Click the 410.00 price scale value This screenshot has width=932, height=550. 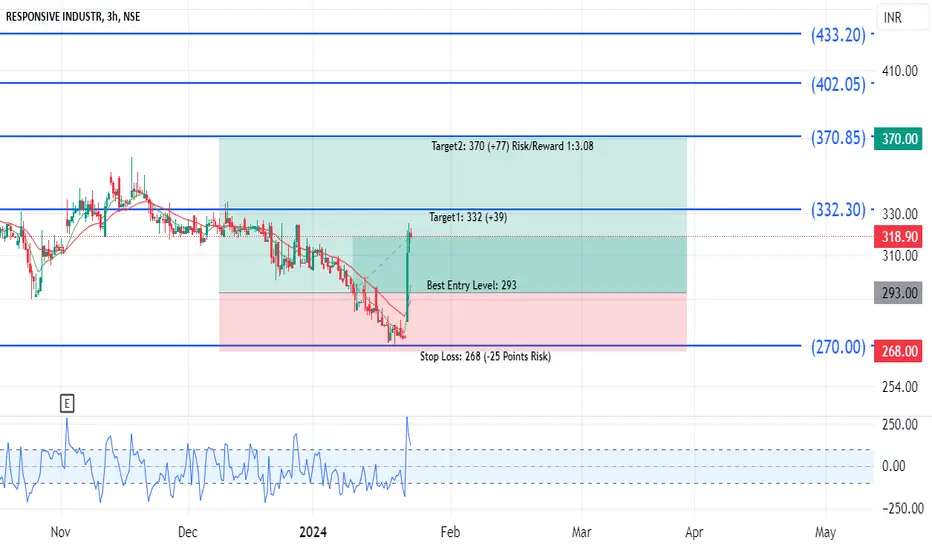[900, 71]
